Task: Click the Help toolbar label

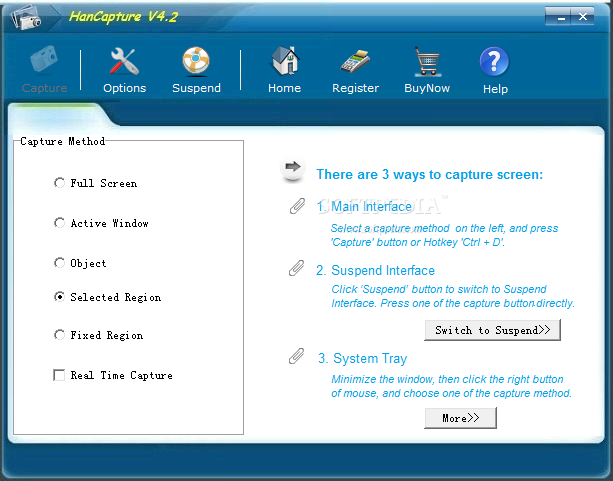Action: (495, 89)
